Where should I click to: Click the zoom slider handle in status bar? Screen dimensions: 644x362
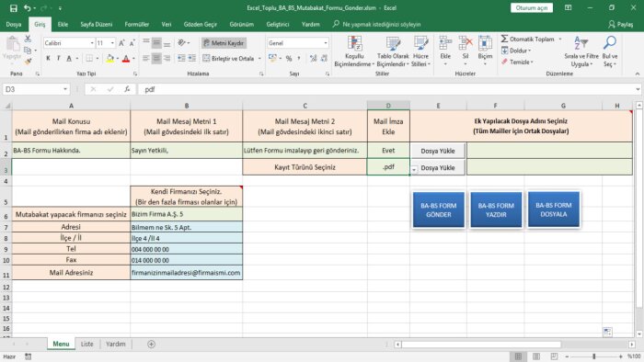(x=594, y=356)
